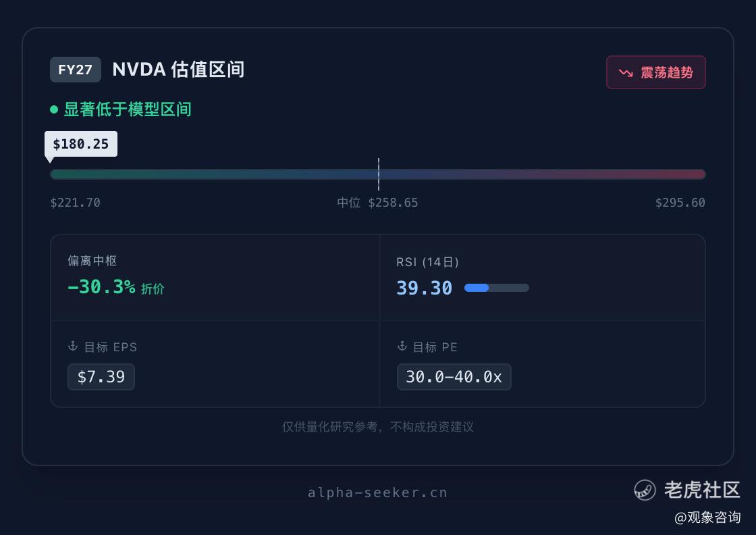This screenshot has width=756, height=535.
Task: Open the @观象咨询 account handle
Action: [707, 517]
